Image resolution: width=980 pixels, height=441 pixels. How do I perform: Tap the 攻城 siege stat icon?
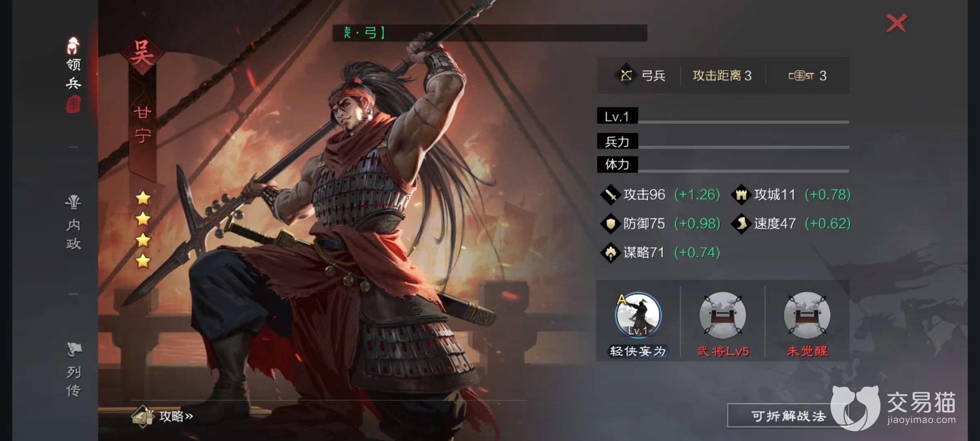tap(741, 195)
